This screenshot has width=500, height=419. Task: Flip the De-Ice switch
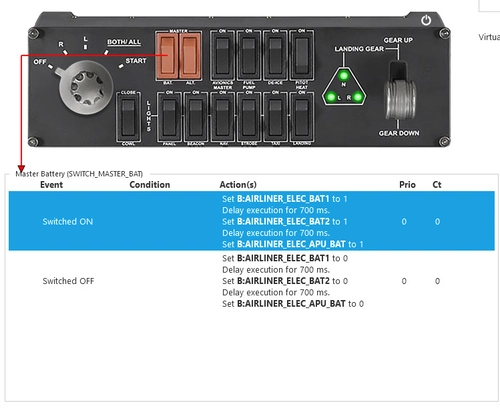tap(275, 56)
